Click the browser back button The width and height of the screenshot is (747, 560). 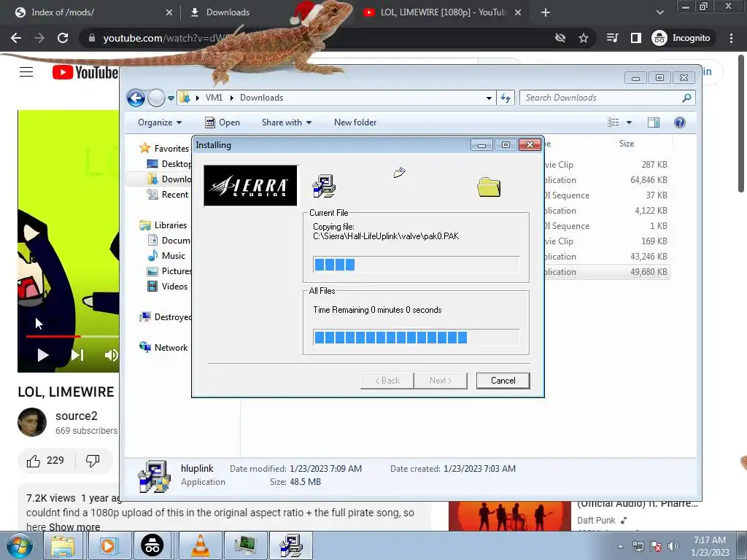16,38
